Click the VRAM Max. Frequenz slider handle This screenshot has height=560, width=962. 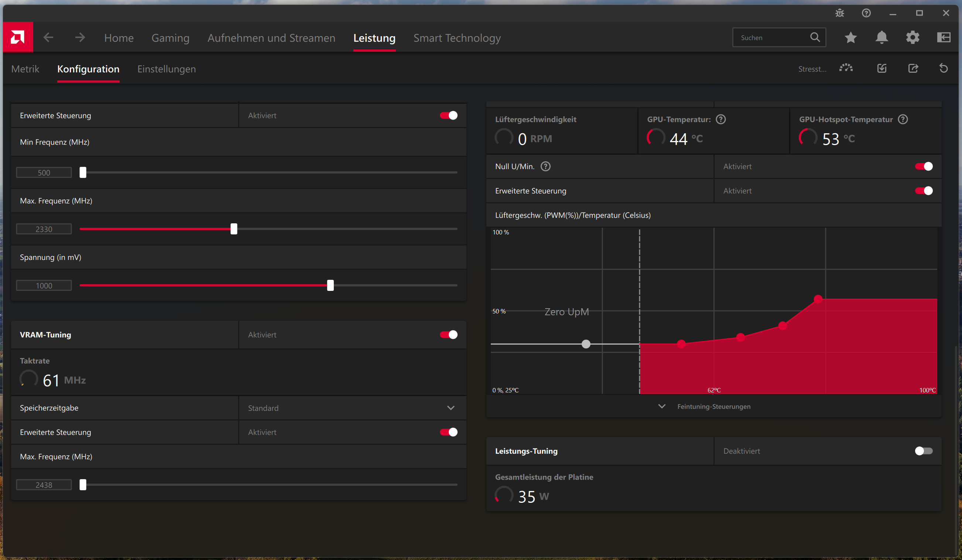(83, 484)
